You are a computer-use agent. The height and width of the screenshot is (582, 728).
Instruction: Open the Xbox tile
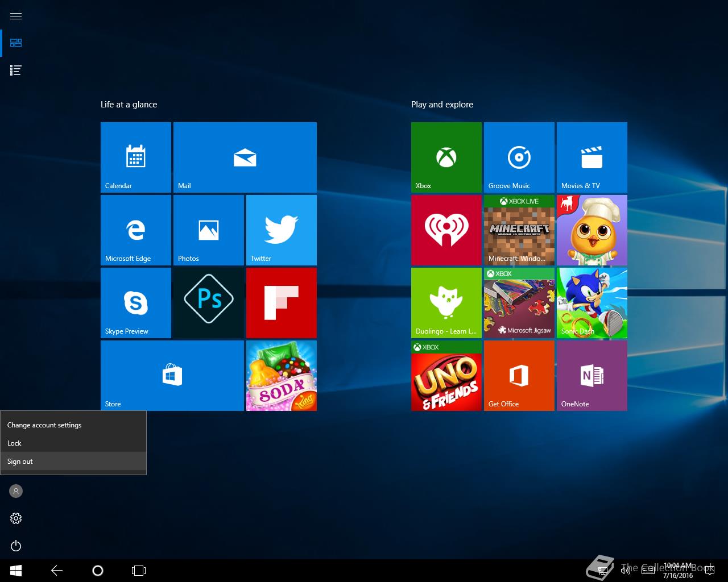(x=446, y=157)
